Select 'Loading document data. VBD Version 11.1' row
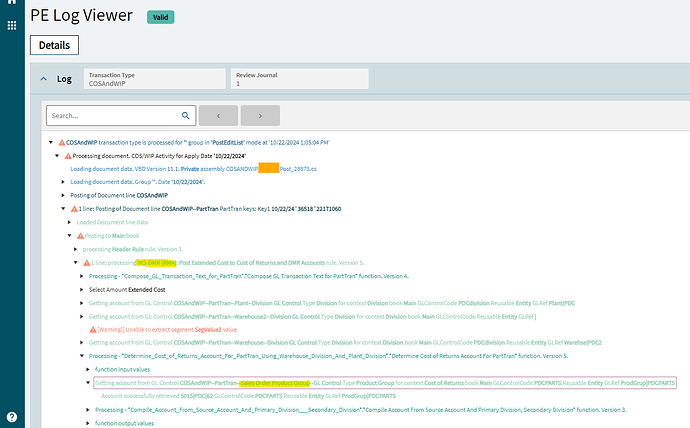 pos(194,169)
